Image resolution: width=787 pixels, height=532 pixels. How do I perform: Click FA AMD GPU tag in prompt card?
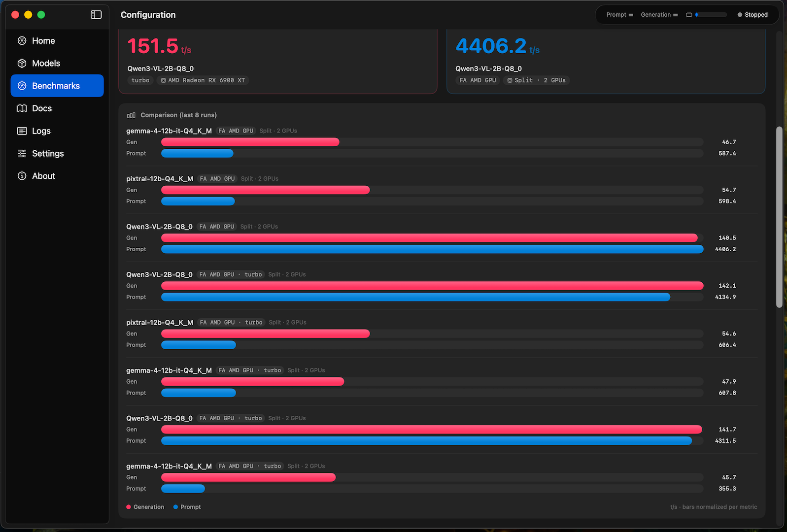point(478,80)
